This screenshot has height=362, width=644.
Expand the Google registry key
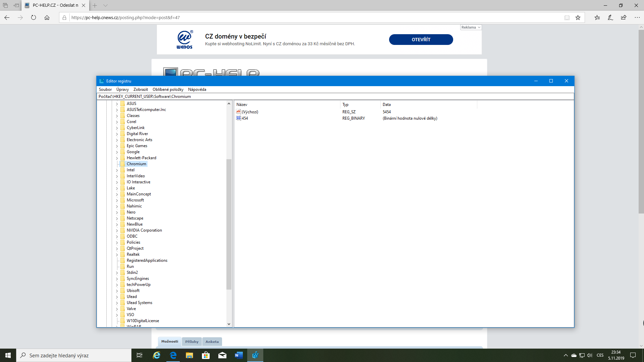(x=117, y=152)
